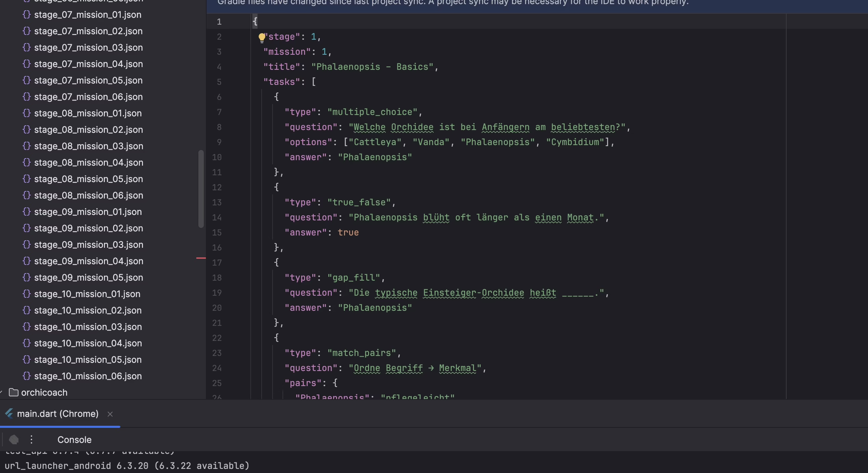Click the {} icon beside stage_09_mission_03.json

[x=27, y=244]
